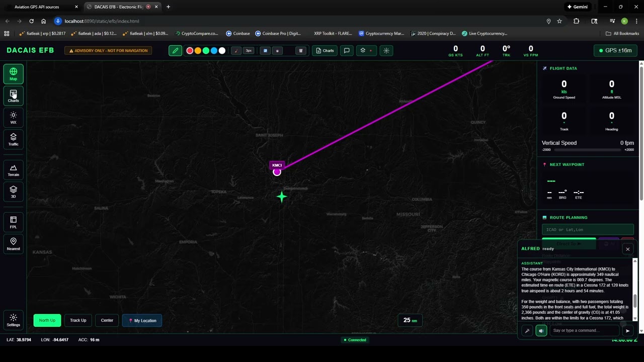
Task: Select the DACAIS EFB browser tab
Action: click(x=122, y=7)
